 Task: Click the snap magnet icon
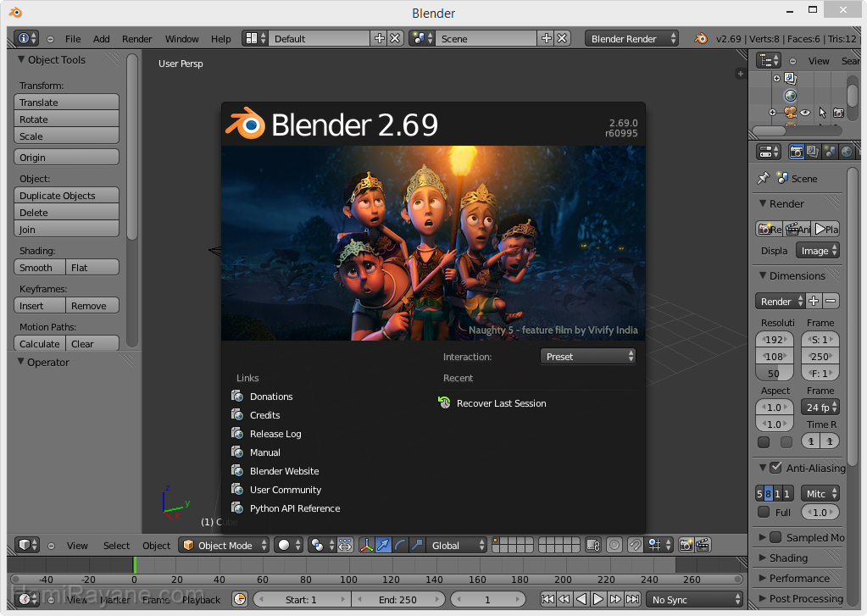[636, 545]
